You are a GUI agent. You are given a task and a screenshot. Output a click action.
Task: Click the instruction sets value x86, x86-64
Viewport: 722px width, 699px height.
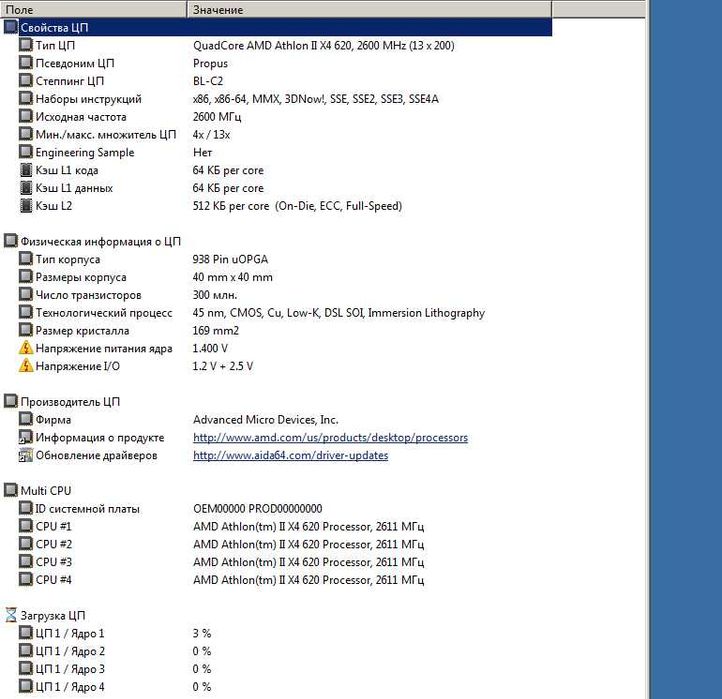tap(316, 99)
